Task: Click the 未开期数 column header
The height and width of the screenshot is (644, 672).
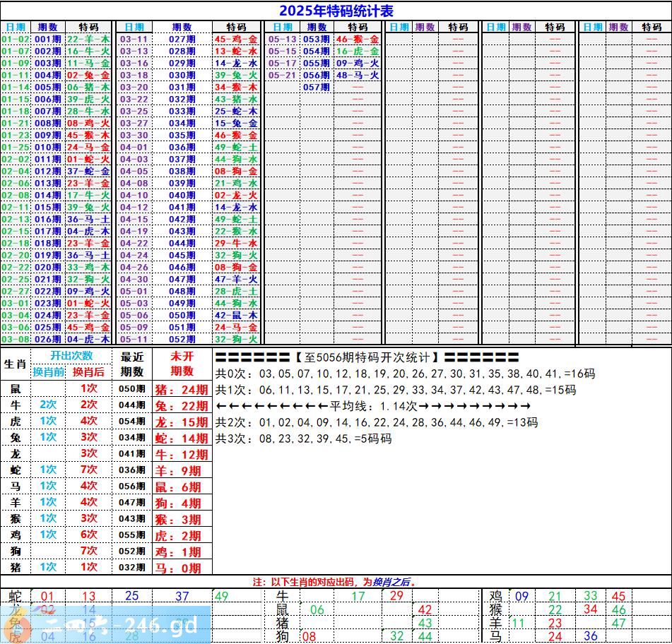Action: point(182,364)
